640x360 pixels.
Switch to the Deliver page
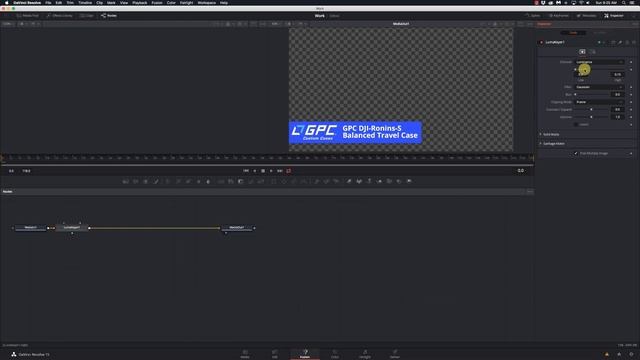[x=395, y=353]
